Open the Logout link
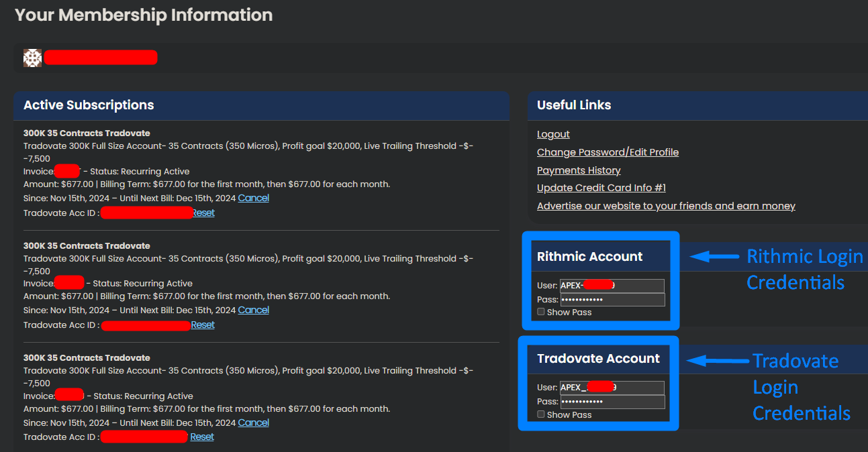This screenshot has height=452, width=868. (553, 134)
